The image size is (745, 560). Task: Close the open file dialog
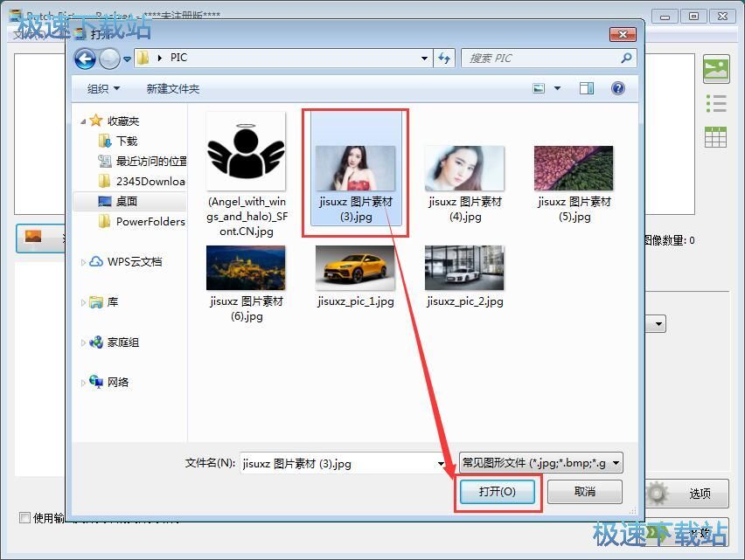coord(623,34)
